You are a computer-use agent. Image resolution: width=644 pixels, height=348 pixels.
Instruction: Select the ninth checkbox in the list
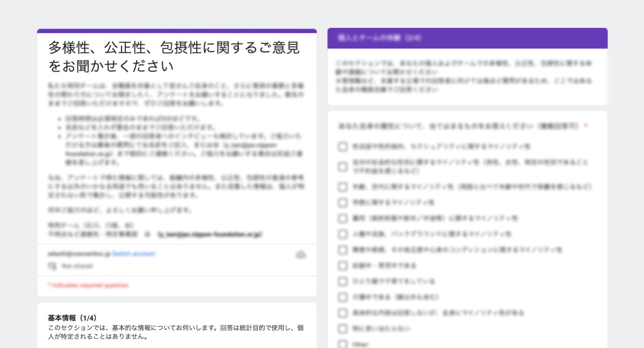pyautogui.click(x=342, y=281)
